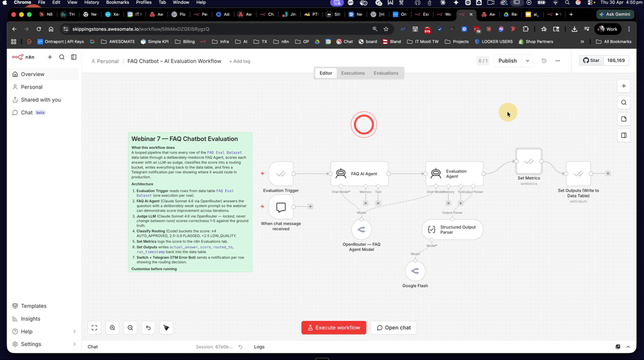Click plus connector after Set Outputs node
644x360 pixels.
[608, 174]
